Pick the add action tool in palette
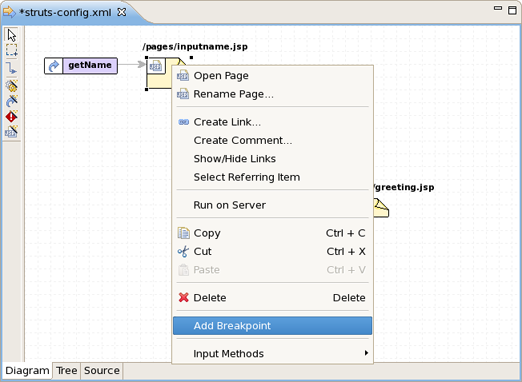 point(12,86)
